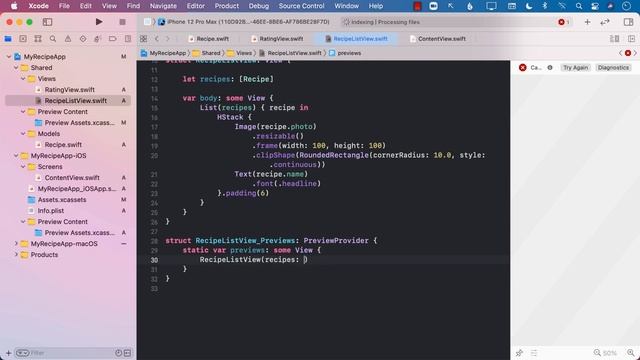This screenshot has width=640, height=360.
Task: Open the Editor menu
Action: (196, 6)
